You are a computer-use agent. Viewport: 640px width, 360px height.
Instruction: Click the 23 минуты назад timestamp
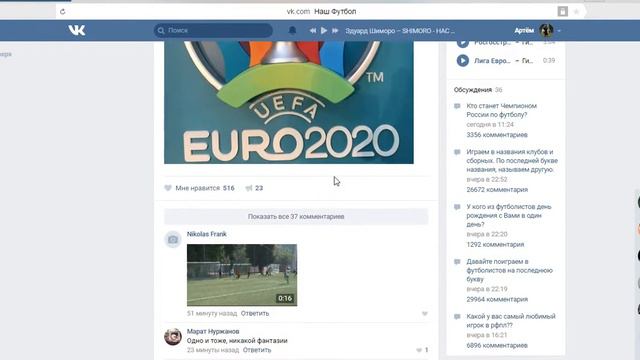[x=213, y=350]
